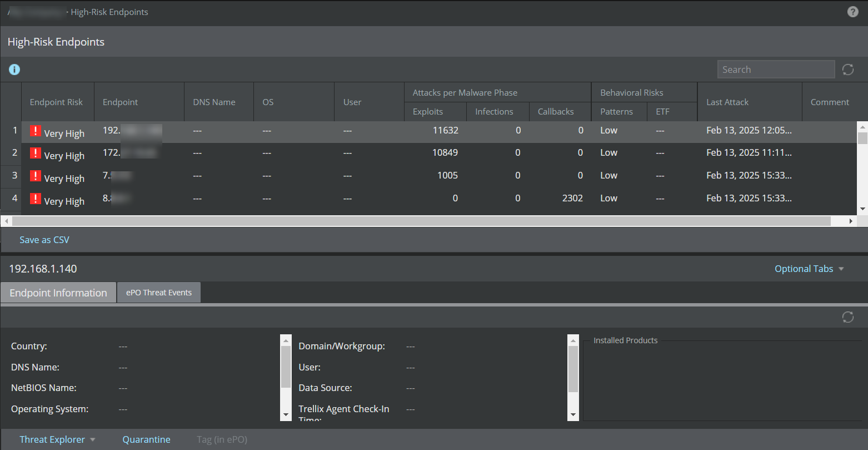
Task: Click the horizontal scrollbar right arrow
Action: (x=851, y=221)
